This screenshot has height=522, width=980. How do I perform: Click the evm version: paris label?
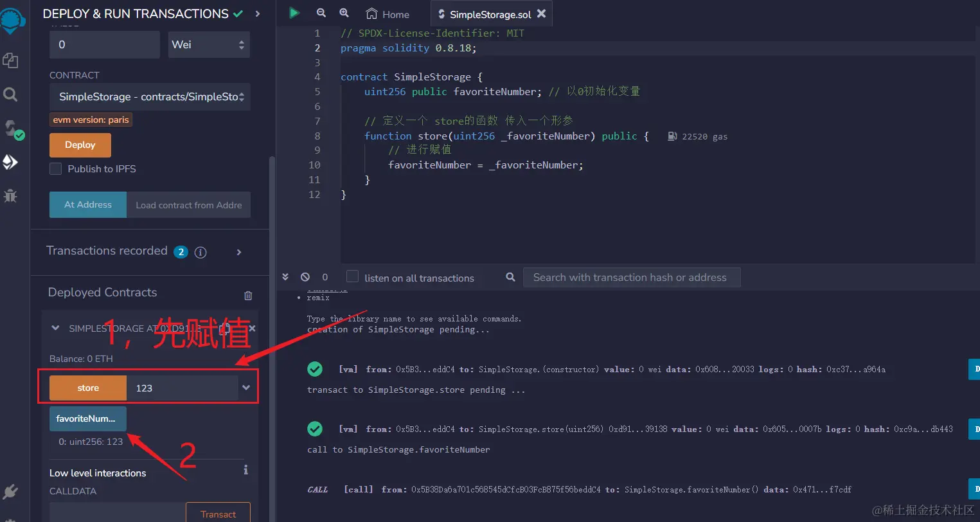pos(91,120)
